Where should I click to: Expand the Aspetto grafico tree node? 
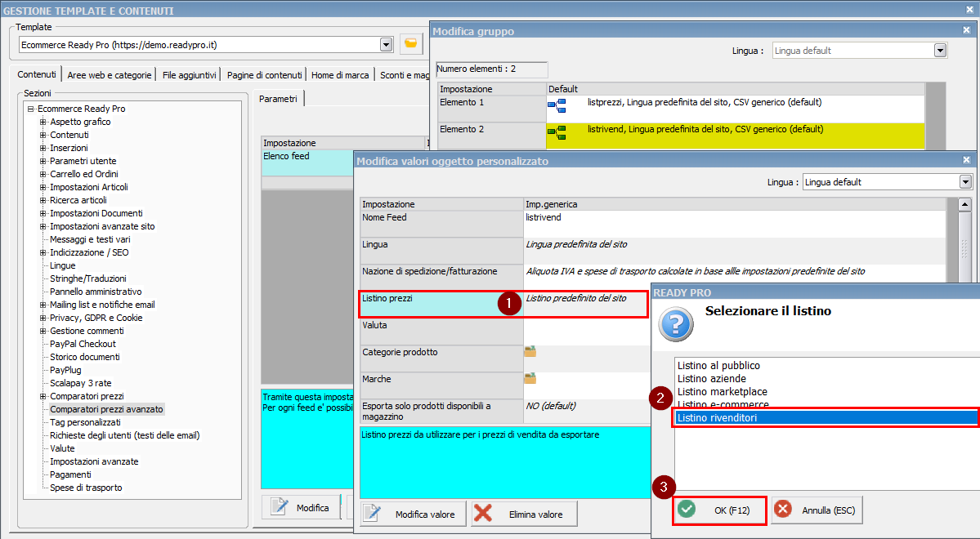[43, 122]
